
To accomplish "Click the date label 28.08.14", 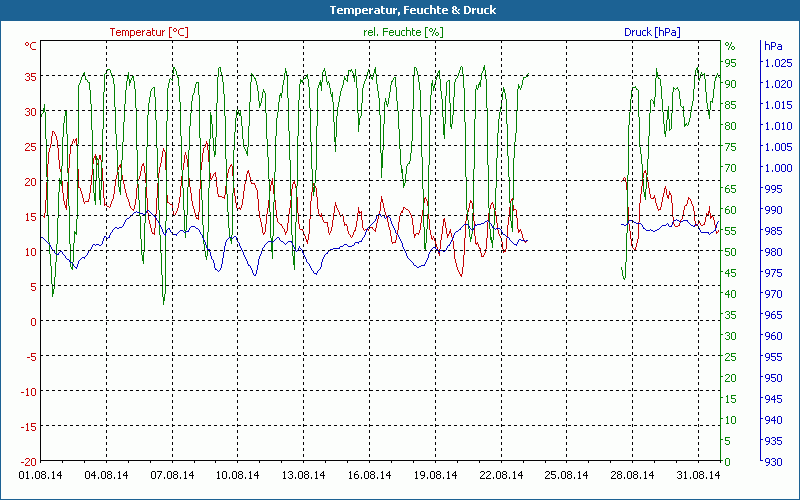I will [632, 475].
